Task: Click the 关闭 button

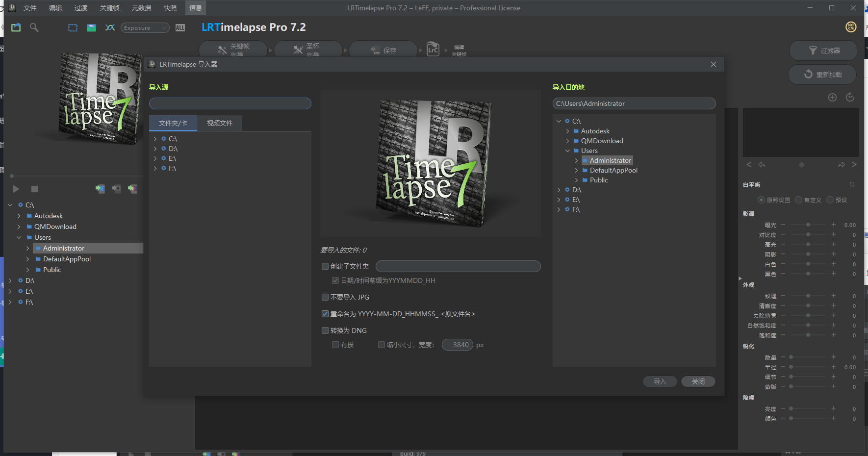Action: [x=698, y=381]
